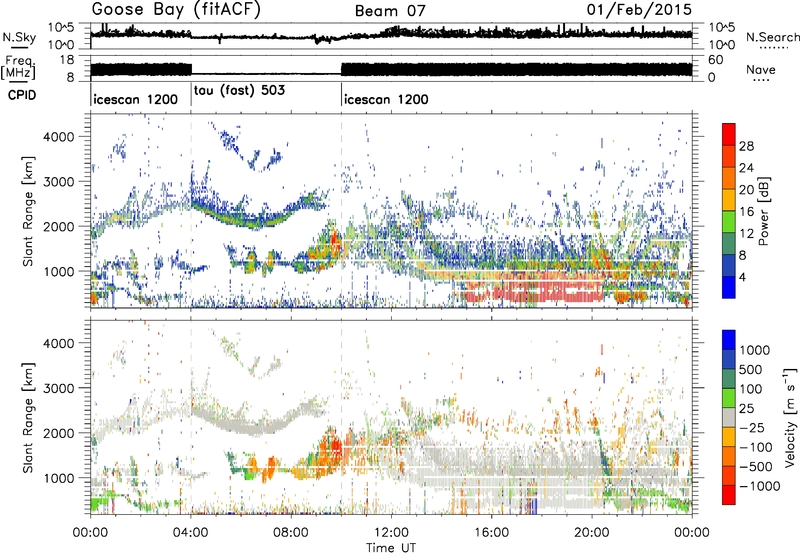Click the '12:00' time axis tick label
This screenshot has height=554, width=800.
pos(391,533)
